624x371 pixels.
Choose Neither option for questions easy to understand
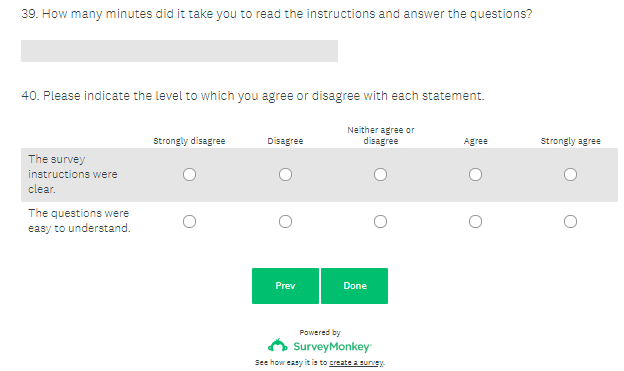point(380,221)
